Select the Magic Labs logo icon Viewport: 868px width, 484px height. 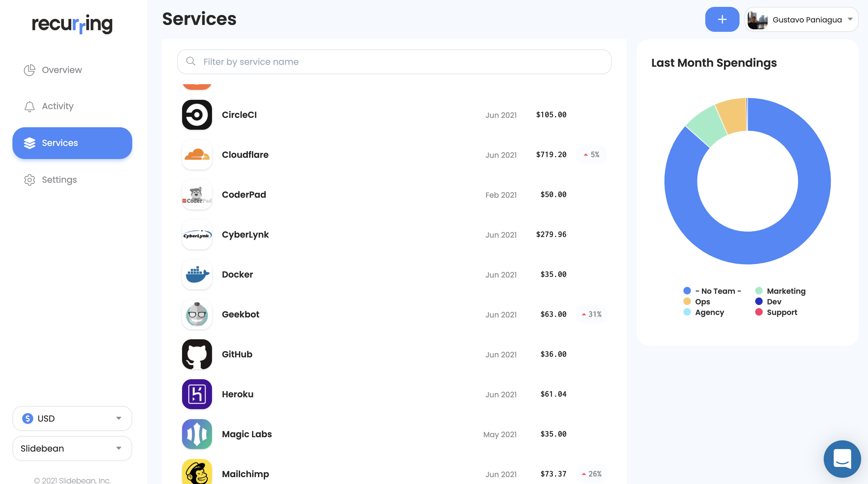197,434
